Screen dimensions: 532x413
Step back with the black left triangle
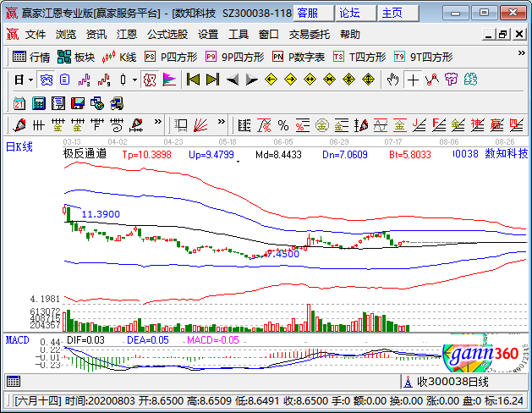coord(233,80)
